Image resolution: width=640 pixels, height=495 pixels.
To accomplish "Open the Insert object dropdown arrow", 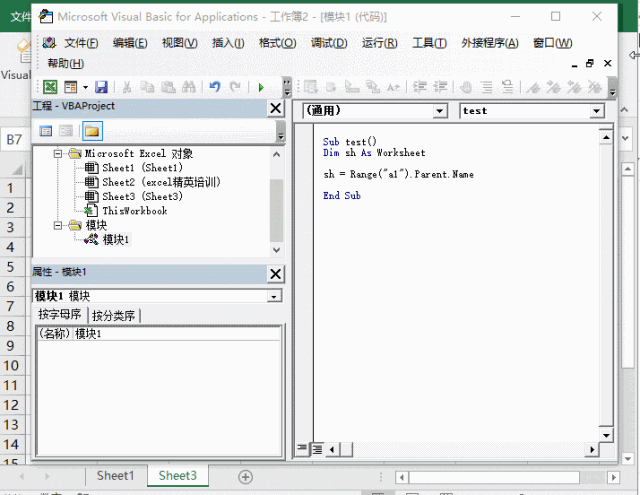I will 85,87.
